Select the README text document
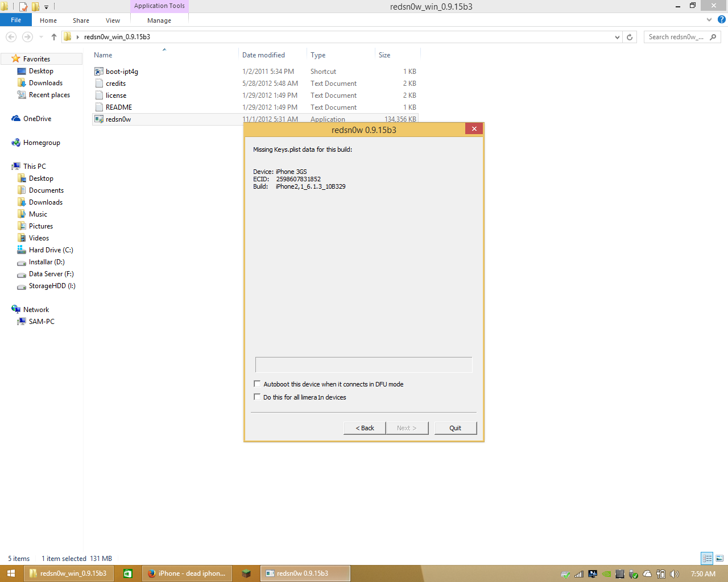The image size is (728, 582). tap(119, 107)
